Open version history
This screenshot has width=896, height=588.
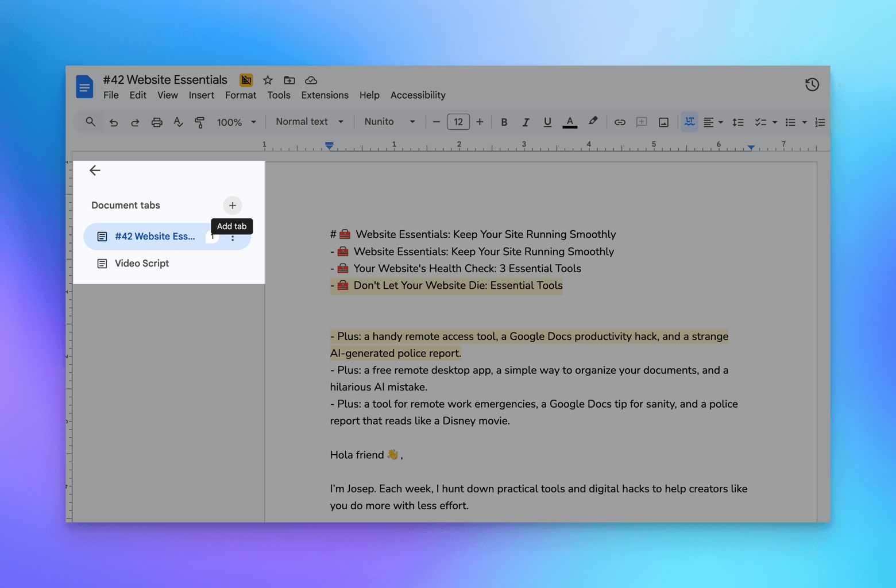point(812,84)
